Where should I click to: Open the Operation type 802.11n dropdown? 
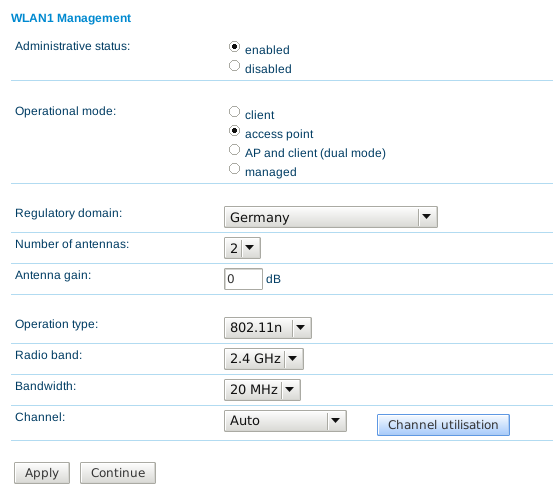(268, 328)
